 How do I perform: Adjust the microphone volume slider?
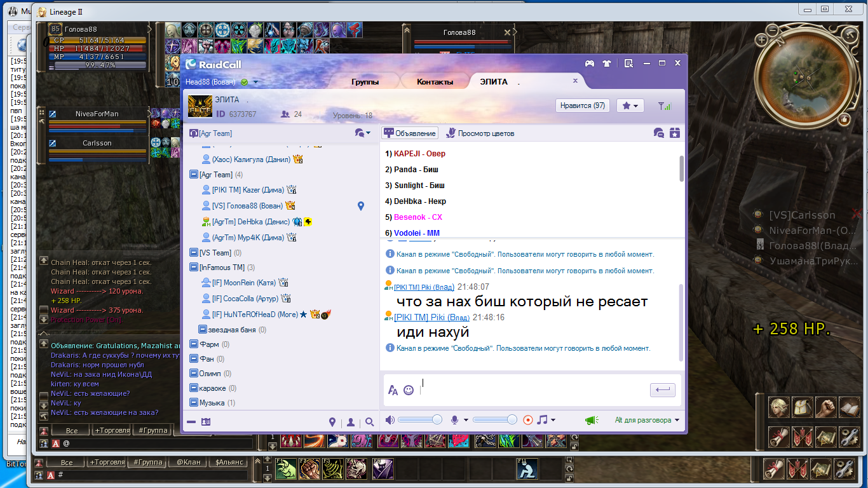pyautogui.click(x=495, y=419)
